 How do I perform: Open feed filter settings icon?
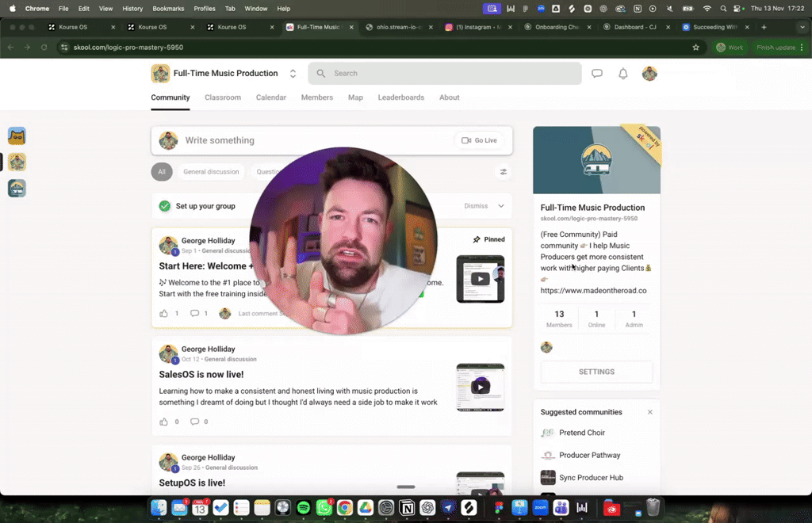[x=504, y=172]
